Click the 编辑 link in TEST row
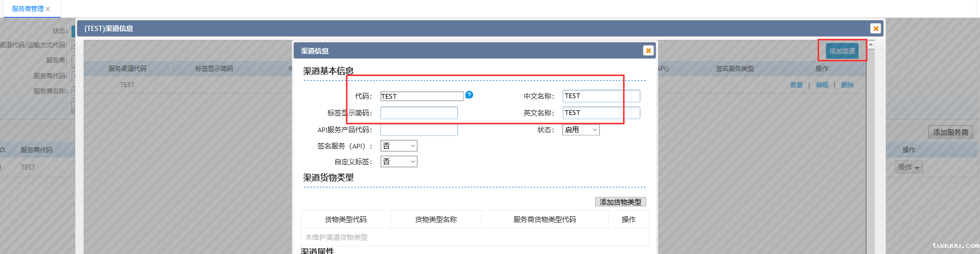Screen dimensions: 980x254 click(822, 85)
